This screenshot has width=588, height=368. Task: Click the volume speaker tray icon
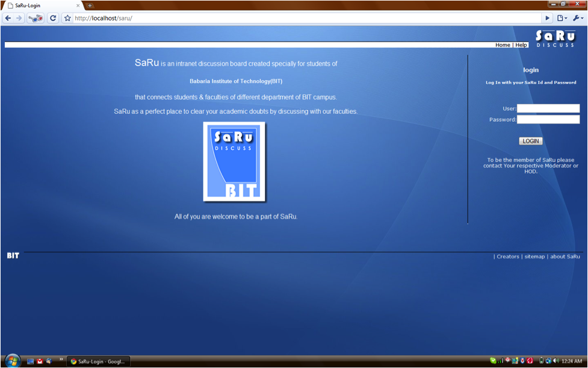556,361
